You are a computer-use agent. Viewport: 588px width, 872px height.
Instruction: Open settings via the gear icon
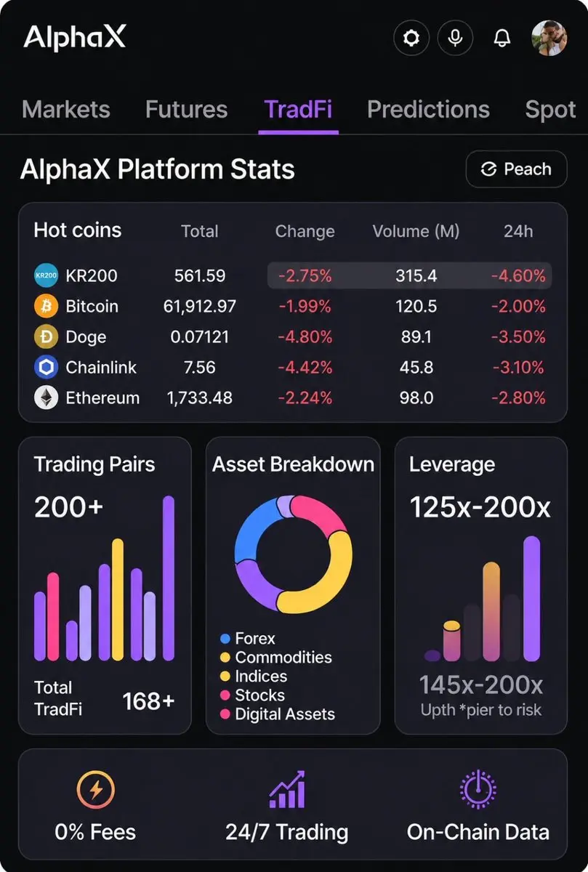[411, 38]
